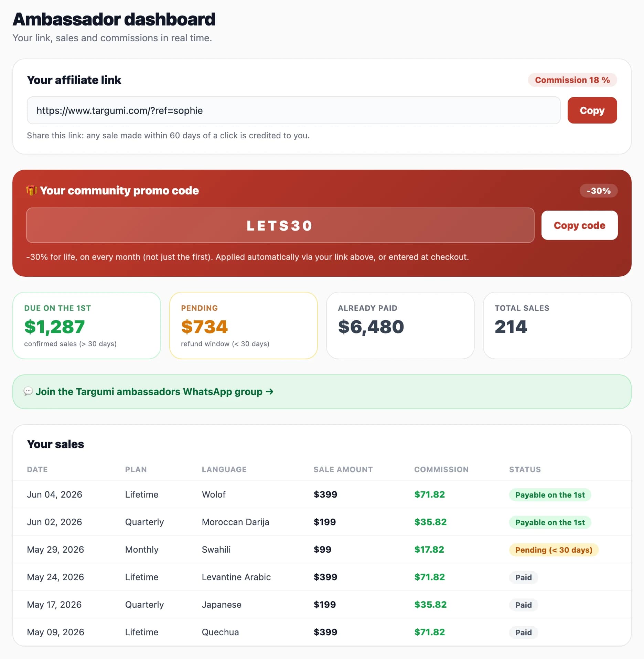The image size is (644, 659).
Task: Click the Monthly plan cell
Action: [x=142, y=550]
